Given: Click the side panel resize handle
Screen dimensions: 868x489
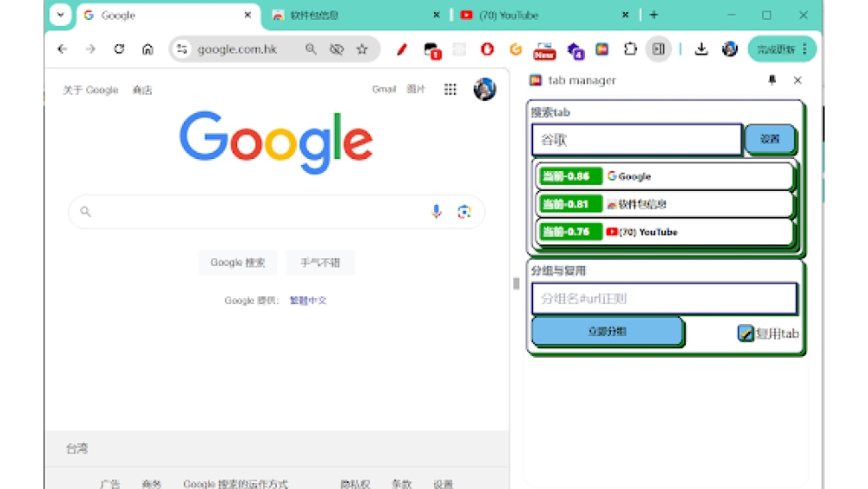Looking at the screenshot, I should [x=516, y=283].
